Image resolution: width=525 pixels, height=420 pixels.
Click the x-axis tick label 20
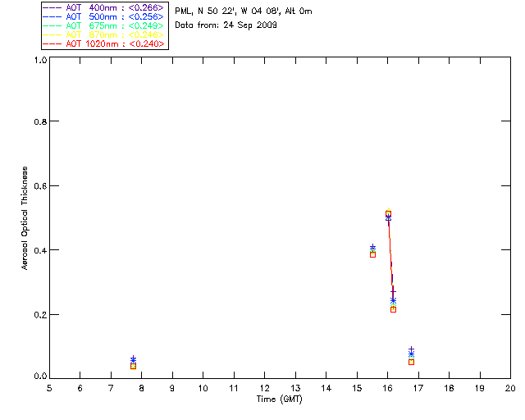click(x=510, y=388)
